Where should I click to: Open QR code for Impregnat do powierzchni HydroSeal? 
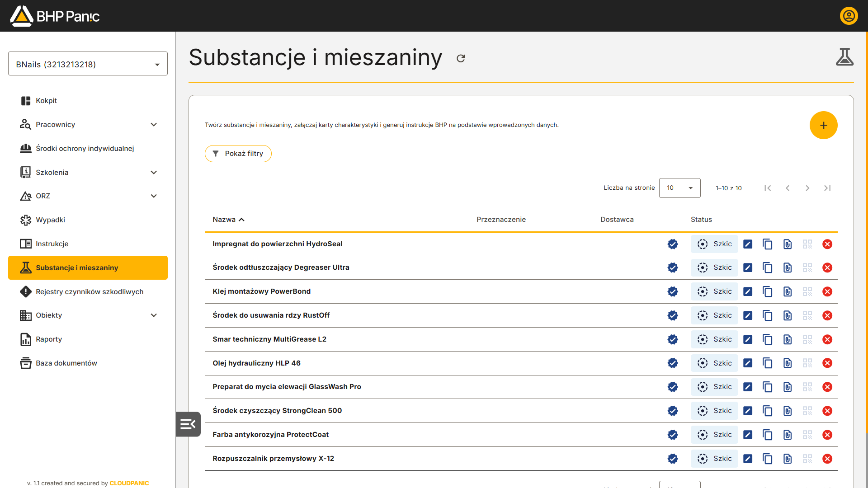[807, 244]
